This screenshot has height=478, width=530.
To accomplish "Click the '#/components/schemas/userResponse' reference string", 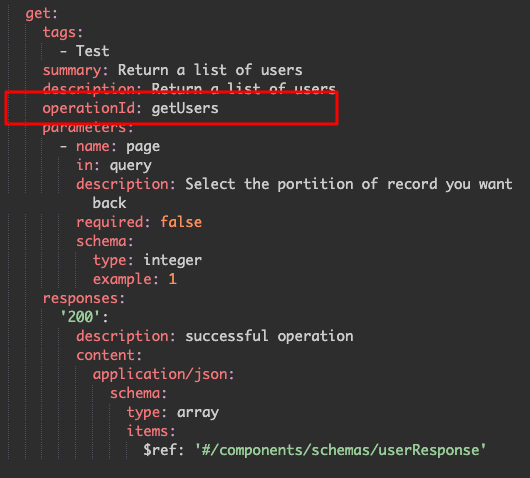I will point(340,450).
